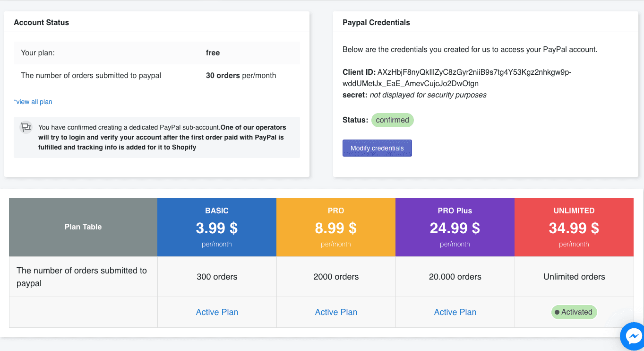Viewport: 644px width, 351px height.
Task: Click the green dot in the Activated badge
Action: tap(557, 312)
